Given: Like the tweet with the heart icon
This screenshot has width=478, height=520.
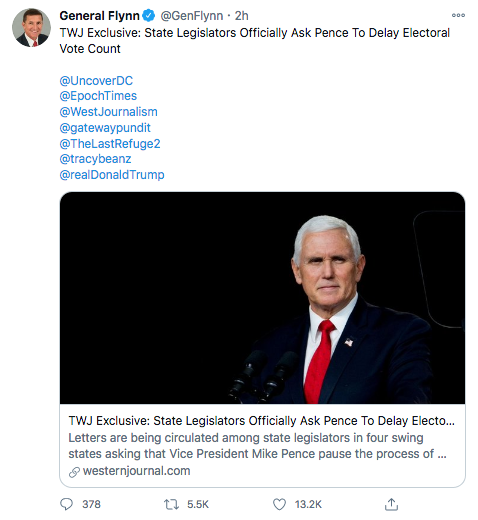Looking at the screenshot, I should click(x=279, y=504).
